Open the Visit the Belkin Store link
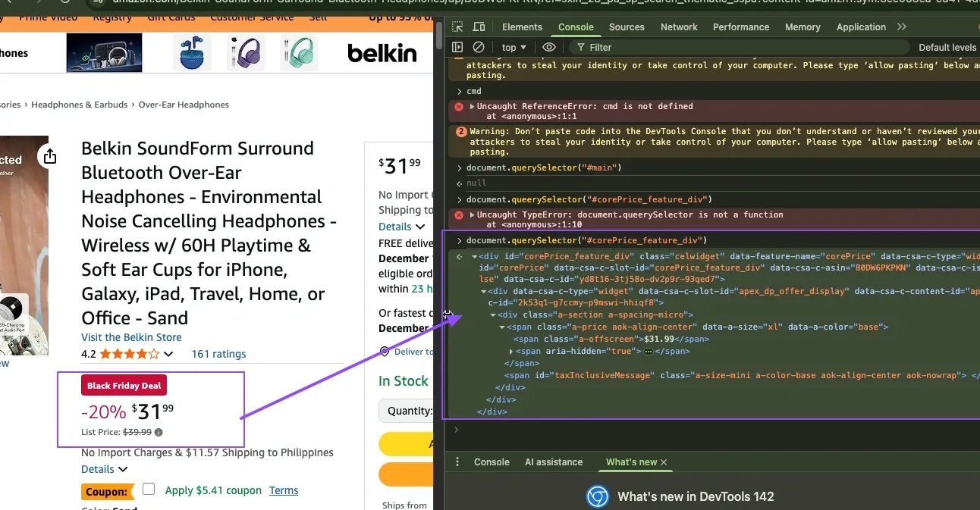This screenshot has width=980, height=510. 131,337
